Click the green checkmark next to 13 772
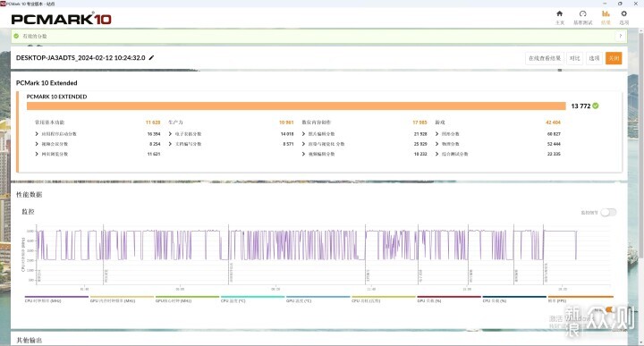The image size is (644, 346). [596, 105]
